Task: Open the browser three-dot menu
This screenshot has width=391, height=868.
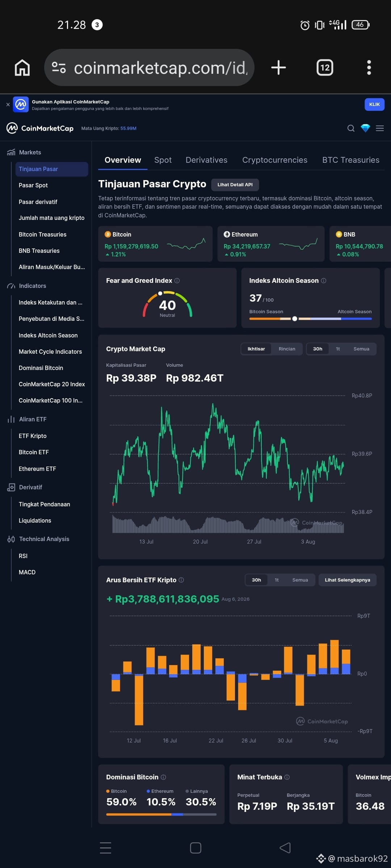Action: [x=369, y=68]
